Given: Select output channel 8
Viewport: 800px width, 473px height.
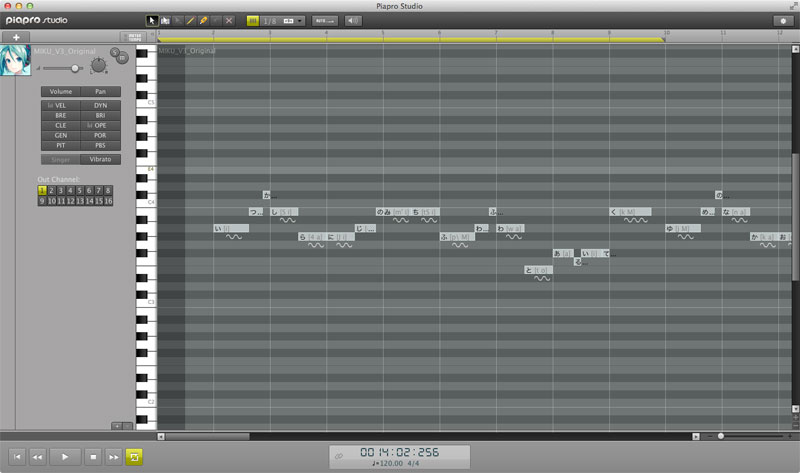Looking at the screenshot, I should [108, 190].
